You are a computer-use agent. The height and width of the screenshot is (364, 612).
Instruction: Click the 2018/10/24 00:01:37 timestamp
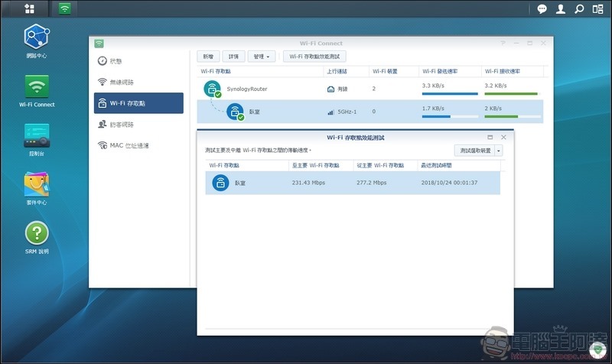tap(449, 183)
